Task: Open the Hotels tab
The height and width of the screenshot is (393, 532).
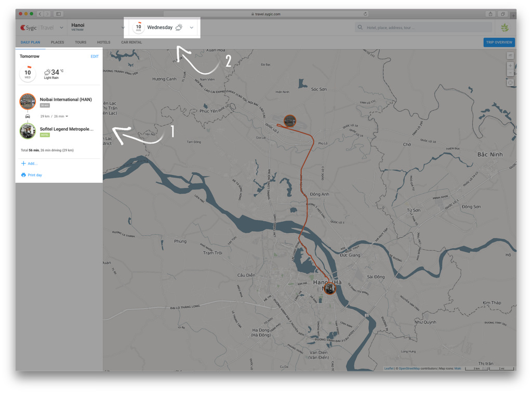Action: point(103,43)
